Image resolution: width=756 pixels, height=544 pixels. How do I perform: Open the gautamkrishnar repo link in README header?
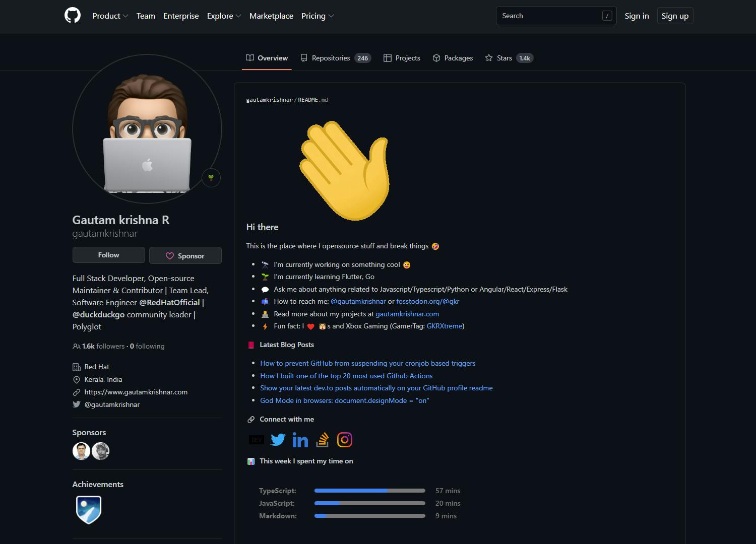pyautogui.click(x=269, y=100)
